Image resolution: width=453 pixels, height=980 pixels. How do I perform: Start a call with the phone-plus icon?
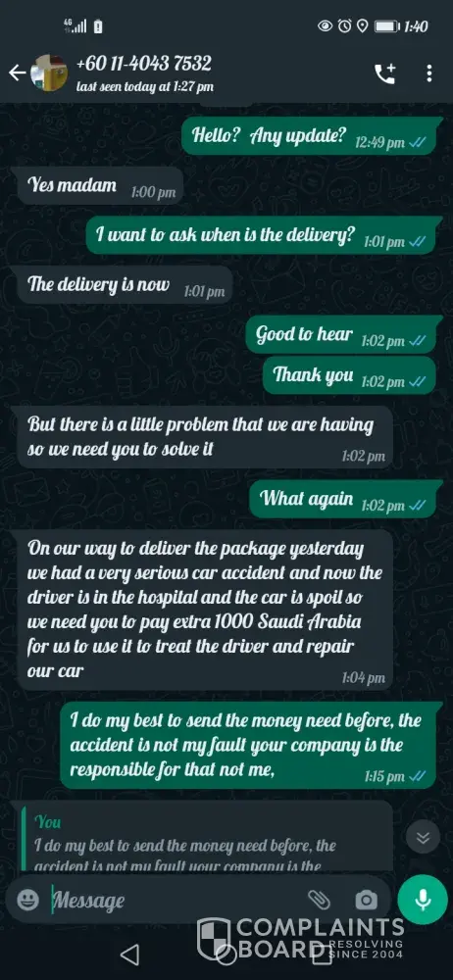pos(384,73)
